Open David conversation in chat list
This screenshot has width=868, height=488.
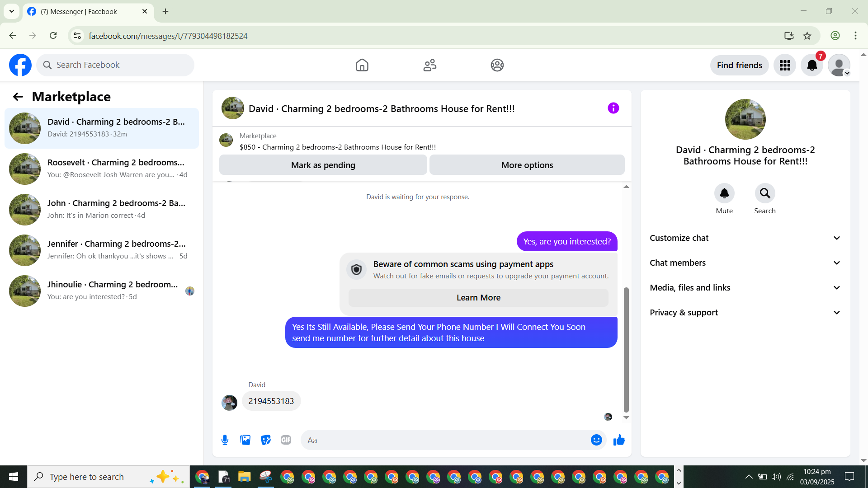coord(102,128)
